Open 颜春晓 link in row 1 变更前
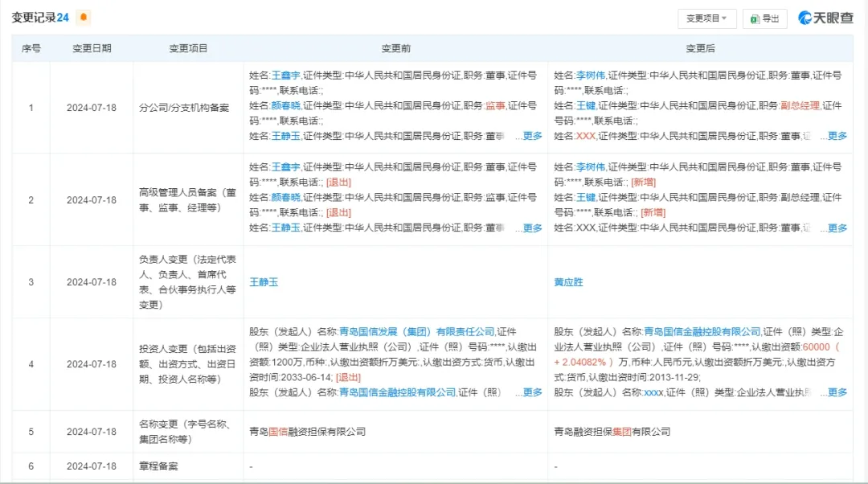This screenshot has height=484, width=868. pos(285,105)
